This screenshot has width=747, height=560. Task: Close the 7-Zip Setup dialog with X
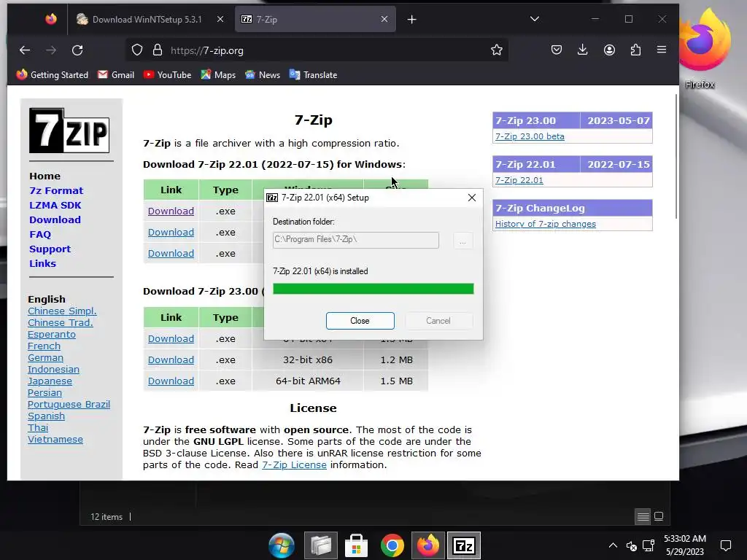472,198
